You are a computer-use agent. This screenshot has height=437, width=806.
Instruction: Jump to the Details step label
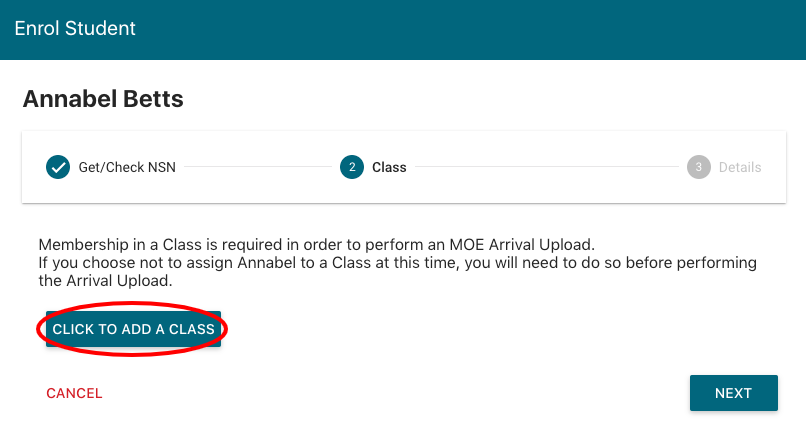(740, 167)
